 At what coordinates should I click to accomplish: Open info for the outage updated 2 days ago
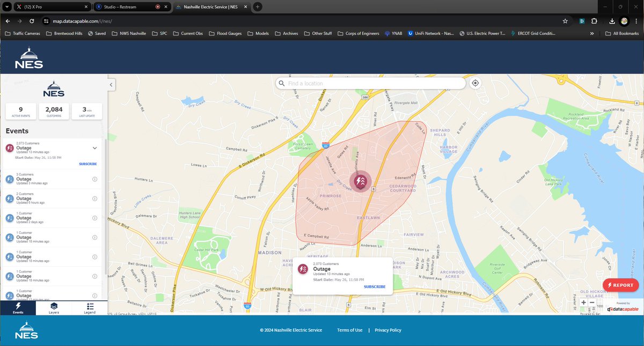[x=95, y=218]
